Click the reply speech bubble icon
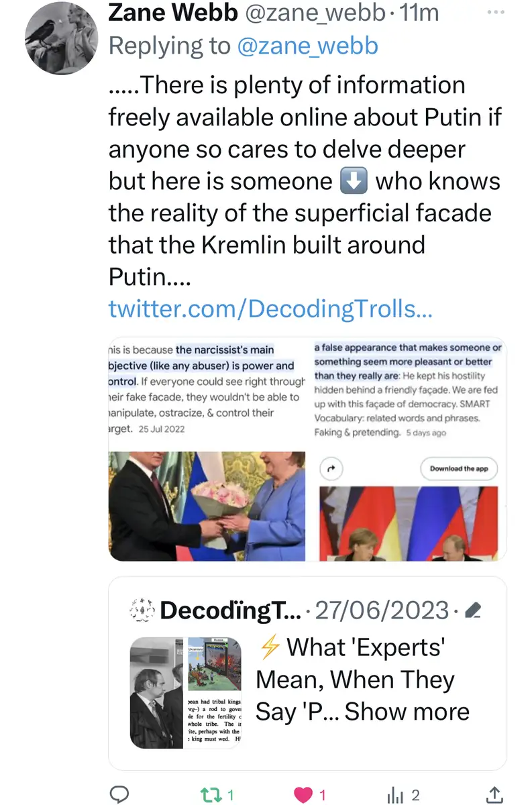The height and width of the screenshot is (805, 532). tap(118, 795)
